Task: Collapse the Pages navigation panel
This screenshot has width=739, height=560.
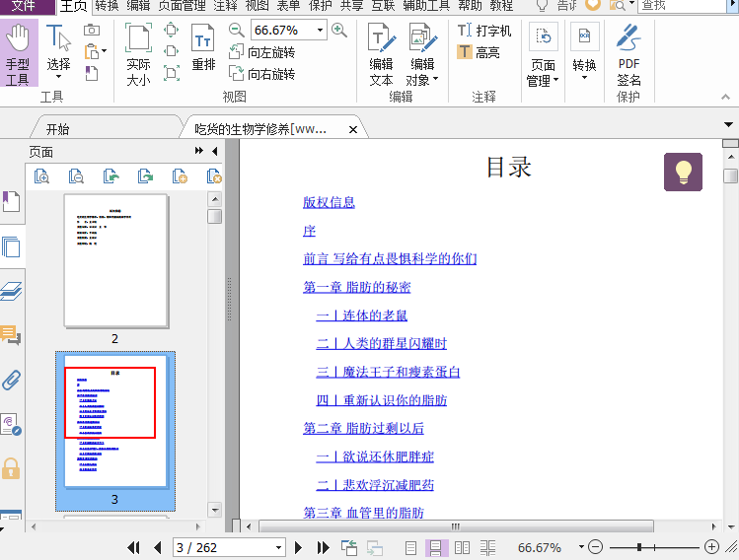Action: click(215, 151)
